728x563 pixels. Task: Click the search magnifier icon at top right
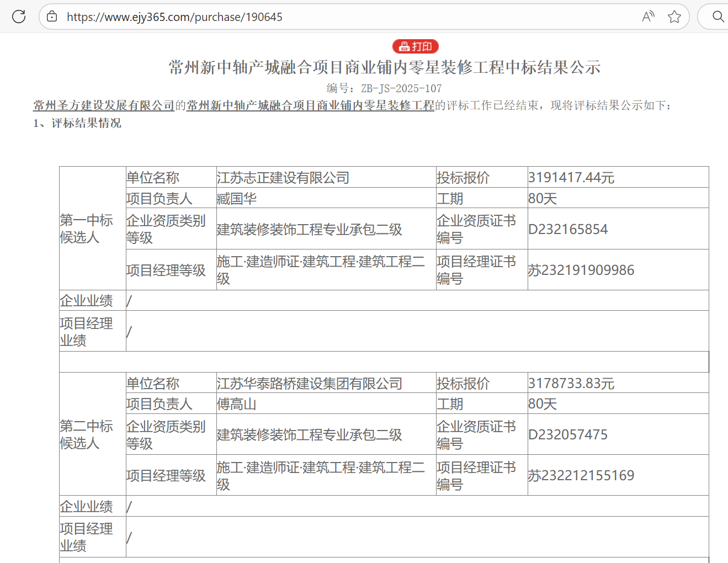tap(718, 17)
